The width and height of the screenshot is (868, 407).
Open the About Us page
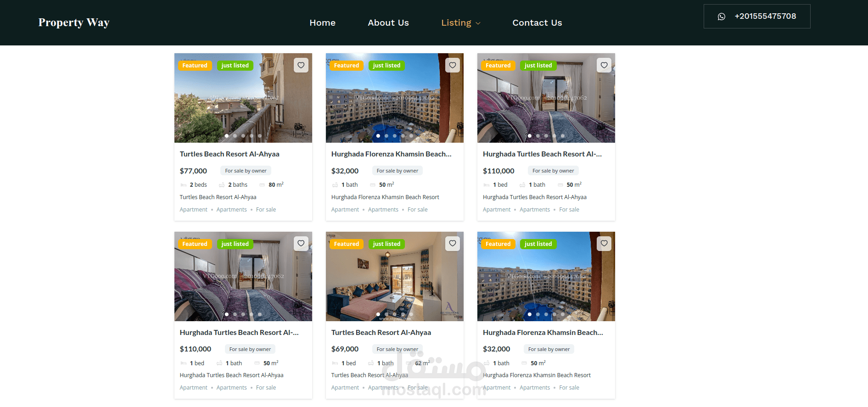click(x=388, y=22)
